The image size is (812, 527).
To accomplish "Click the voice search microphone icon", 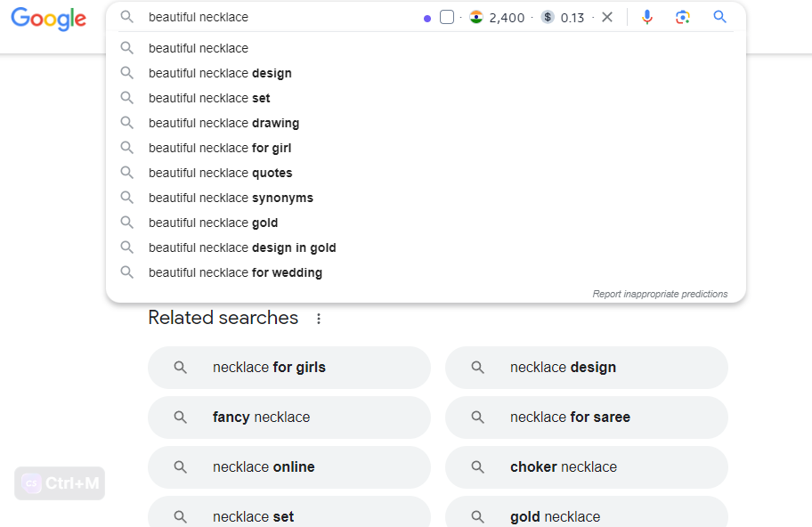I will pyautogui.click(x=647, y=17).
